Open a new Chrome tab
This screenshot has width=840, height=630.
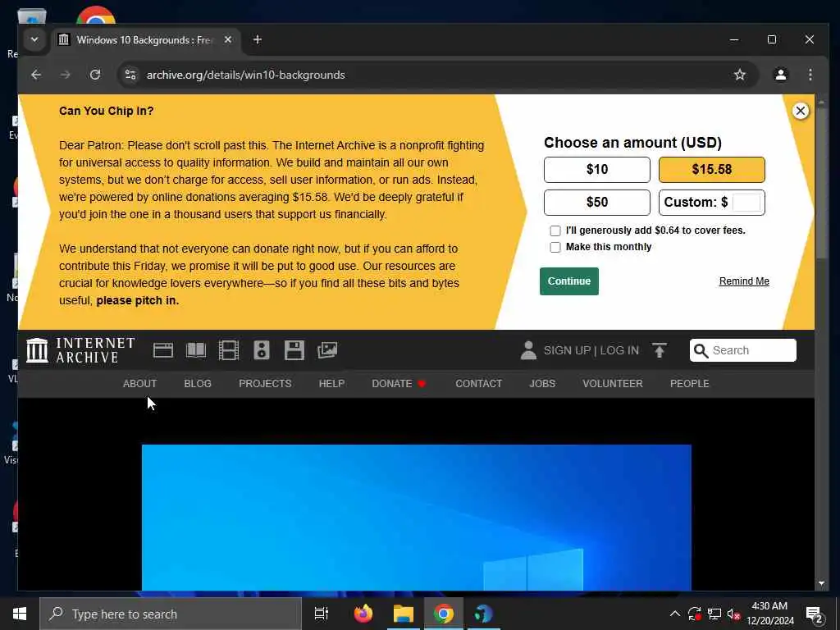point(257,39)
